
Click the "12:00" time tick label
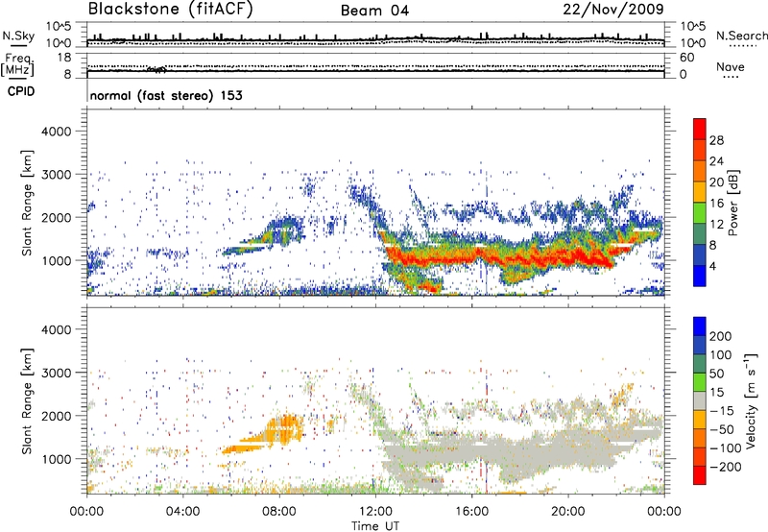[375, 512]
